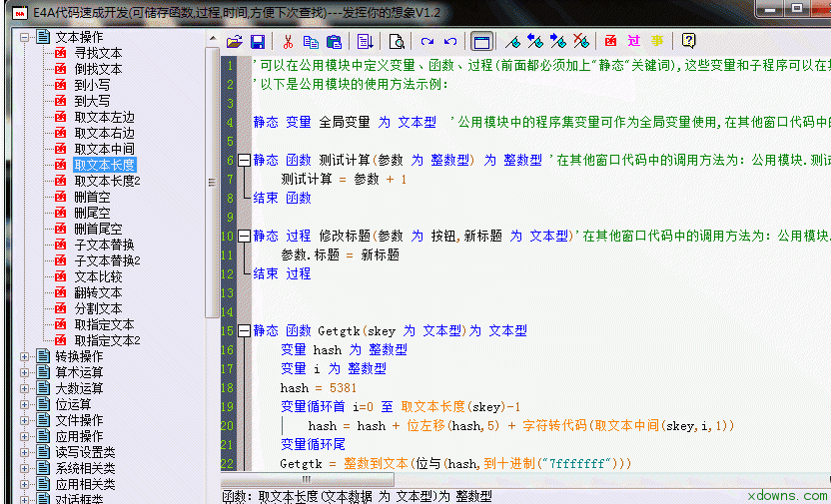This screenshot has height=504, width=831.
Task: Select the 翻转文本 function item
Action: click(x=98, y=292)
